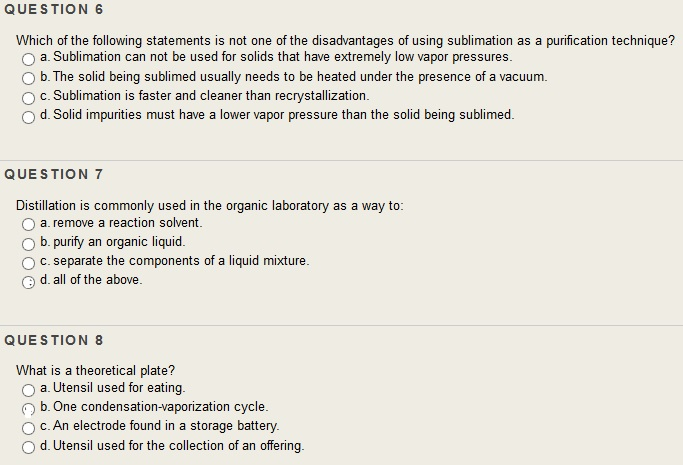Select option d solid impurities lower vapor pressure
Image resolution: width=683 pixels, height=465 pixels.
click(x=28, y=117)
